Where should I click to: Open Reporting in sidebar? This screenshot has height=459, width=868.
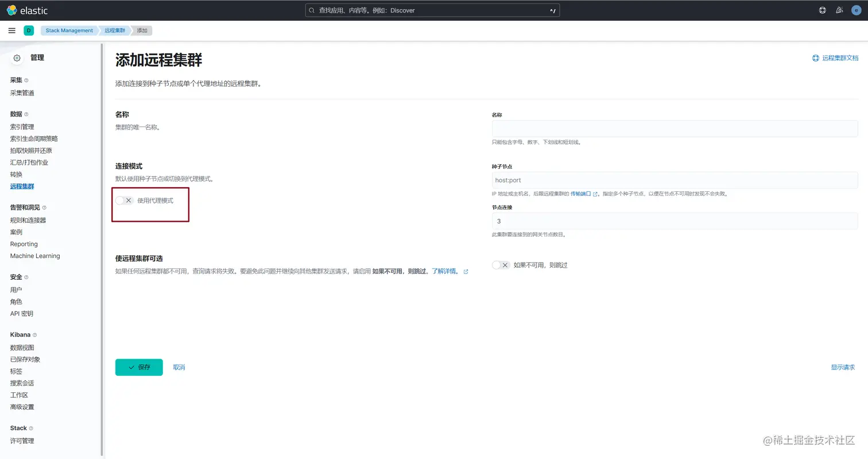[x=24, y=244]
